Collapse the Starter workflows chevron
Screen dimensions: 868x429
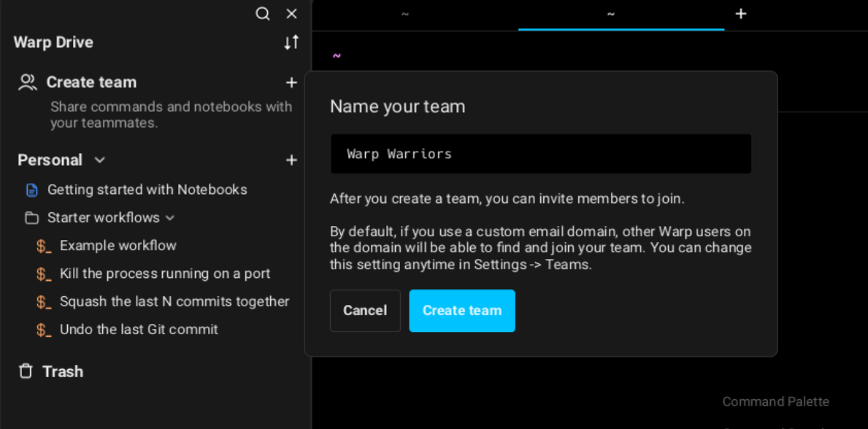tap(170, 218)
